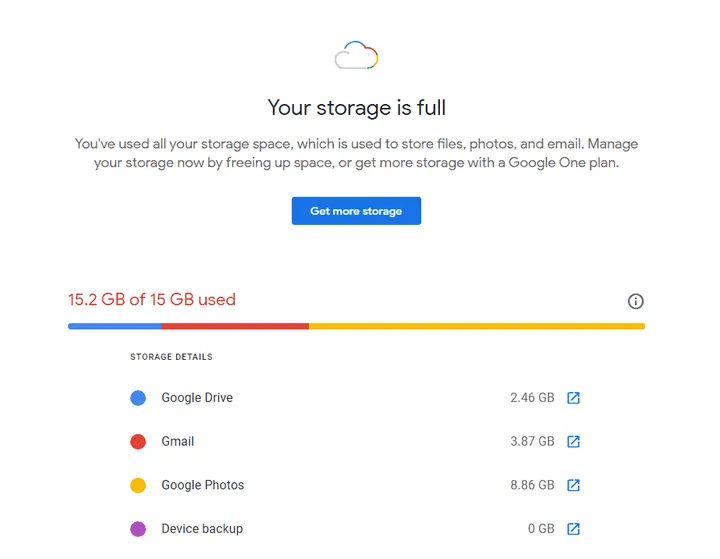The height and width of the screenshot is (559, 720).
Task: Click the Google One cloud logo
Action: [x=356, y=56]
